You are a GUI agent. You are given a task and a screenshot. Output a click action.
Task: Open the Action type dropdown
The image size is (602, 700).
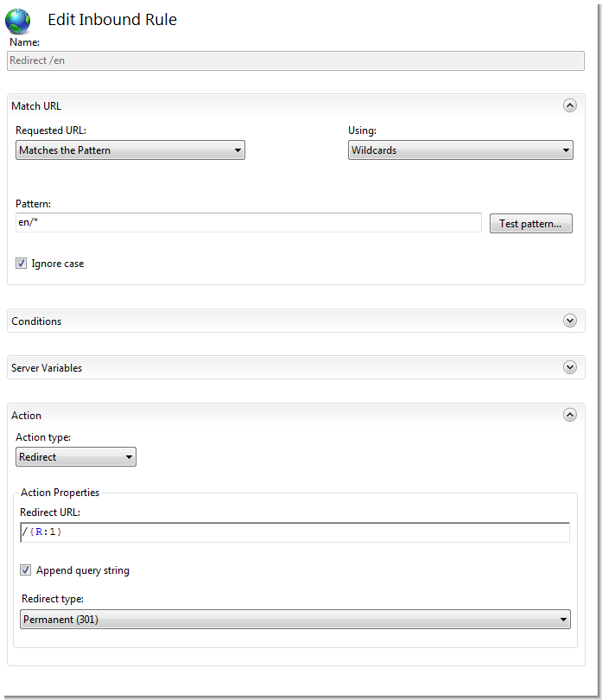click(x=76, y=456)
